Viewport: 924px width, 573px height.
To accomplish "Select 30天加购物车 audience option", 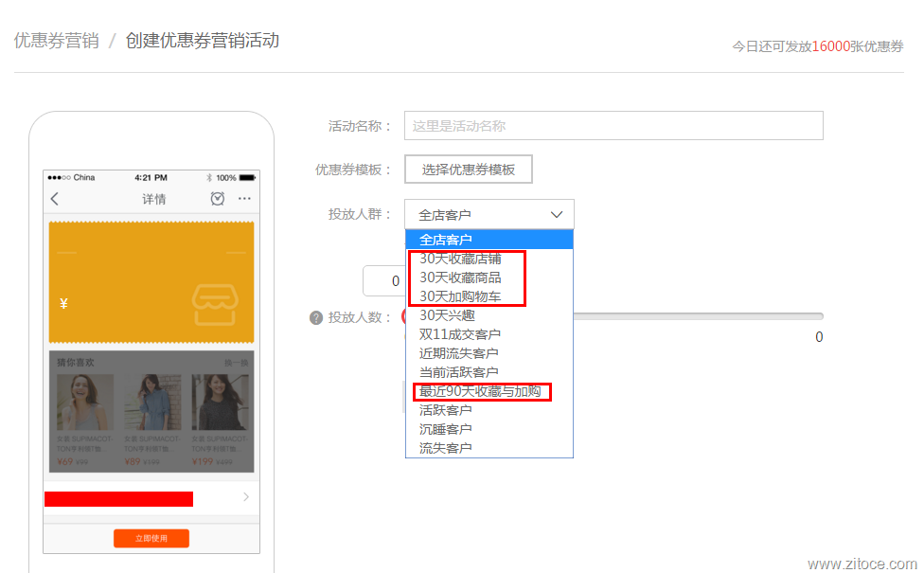I will click(x=460, y=296).
